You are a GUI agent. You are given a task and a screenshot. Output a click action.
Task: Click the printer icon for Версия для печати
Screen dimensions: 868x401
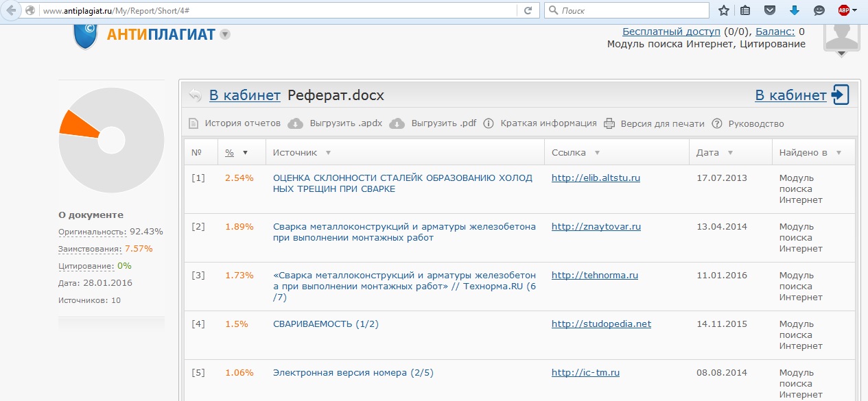[x=609, y=123]
